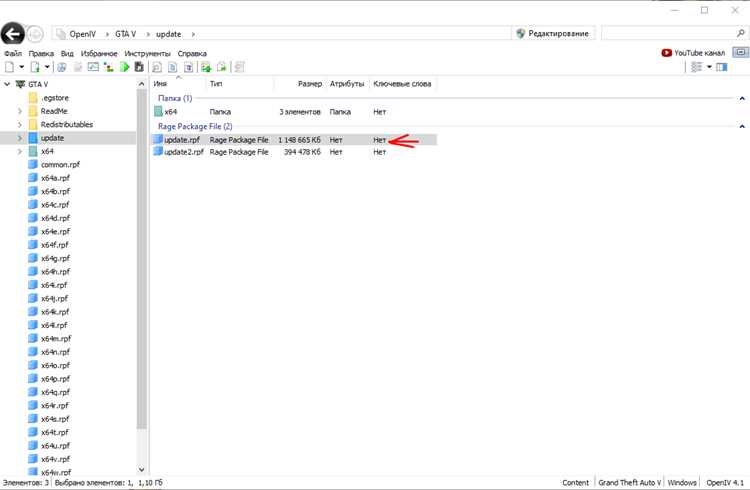The image size is (750, 490).
Task: Click the blue document toolbar icon
Action: click(x=173, y=67)
